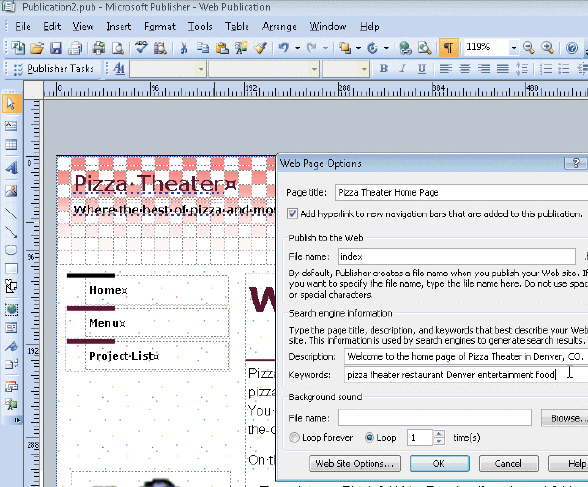Click the Zoom In magnifier icon
Image resolution: width=588 pixels, height=487 pixels.
coord(548,48)
